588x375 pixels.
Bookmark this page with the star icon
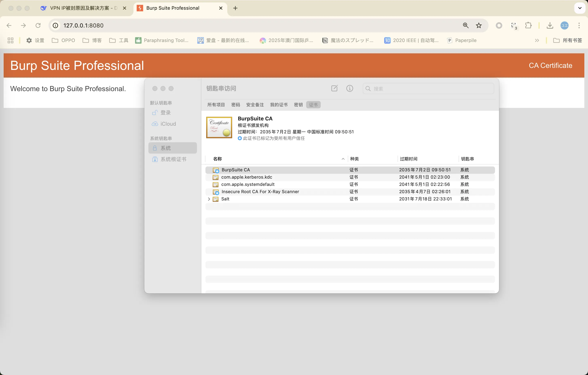pyautogui.click(x=479, y=25)
